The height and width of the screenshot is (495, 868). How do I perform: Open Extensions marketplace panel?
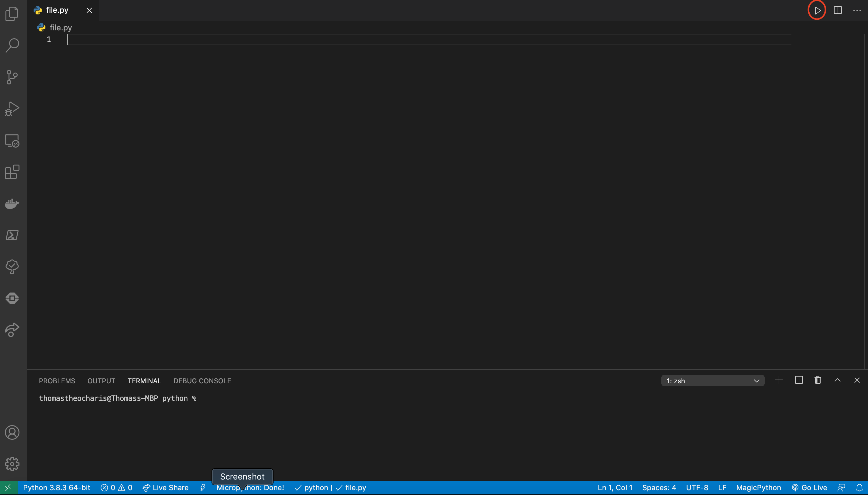13,172
